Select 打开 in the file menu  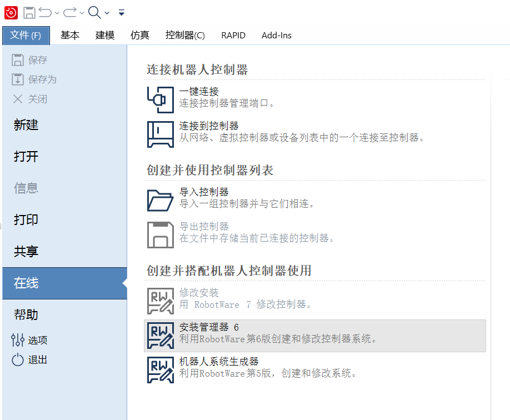[x=64, y=157]
